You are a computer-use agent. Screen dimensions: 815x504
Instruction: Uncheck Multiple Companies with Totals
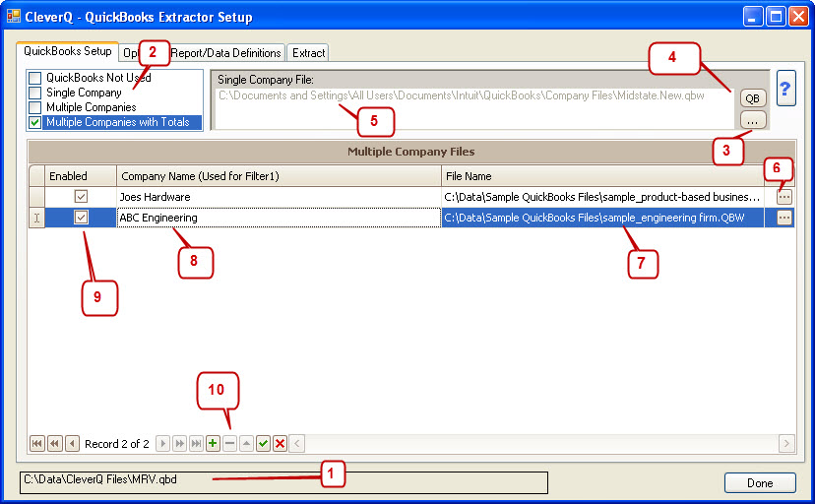click(35, 122)
